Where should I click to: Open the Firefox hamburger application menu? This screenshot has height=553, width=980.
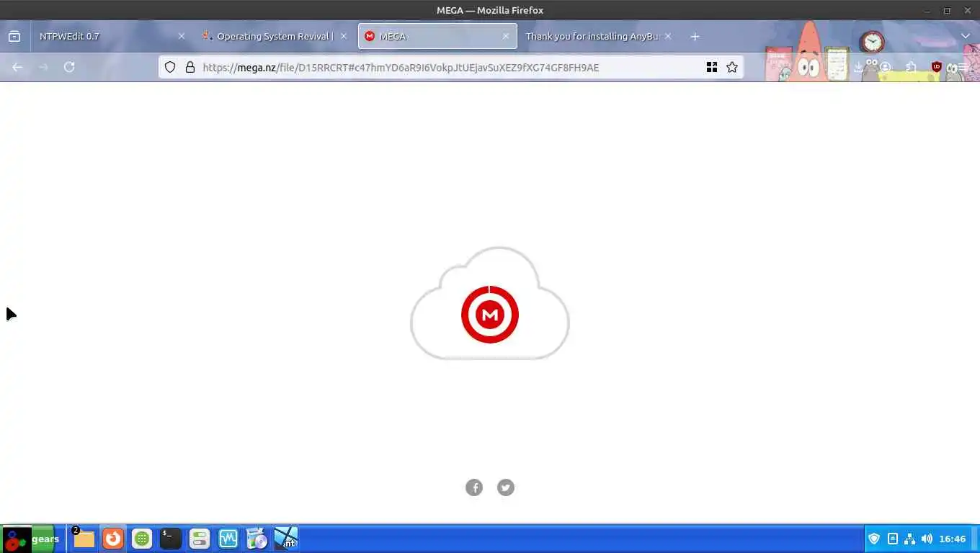click(x=963, y=67)
